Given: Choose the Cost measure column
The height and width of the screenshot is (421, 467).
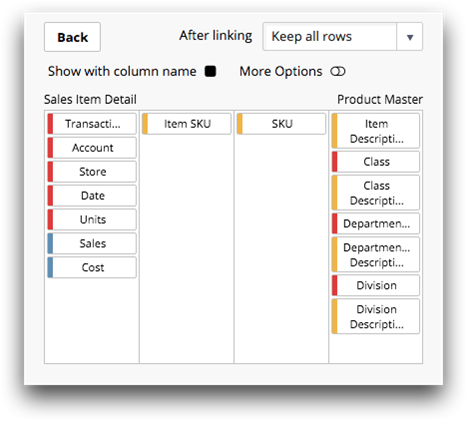Looking at the screenshot, I should (92, 267).
